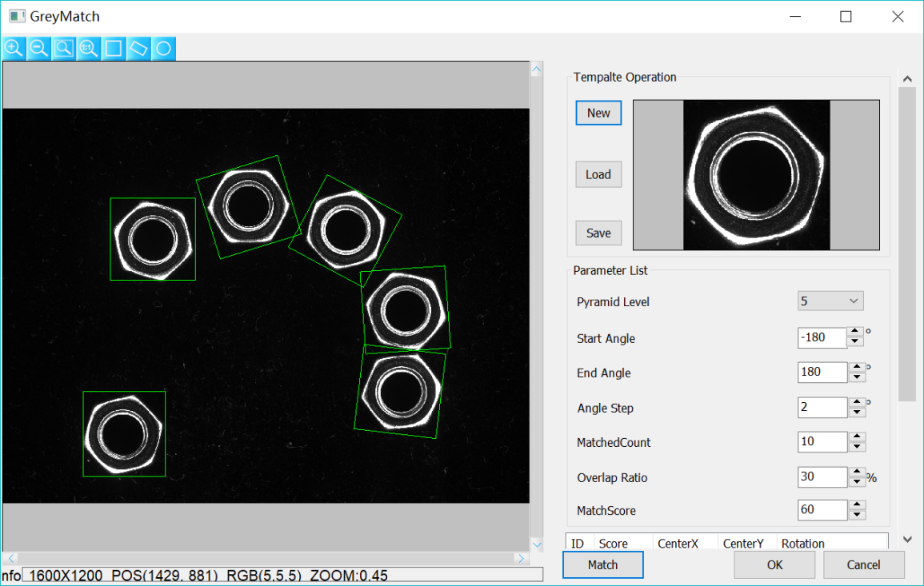The height and width of the screenshot is (586, 924).
Task: Save the current template
Action: coord(598,233)
